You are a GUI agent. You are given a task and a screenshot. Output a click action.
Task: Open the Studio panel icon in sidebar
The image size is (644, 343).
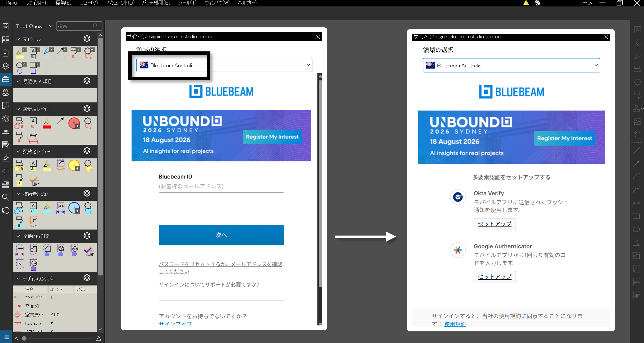tap(5, 211)
